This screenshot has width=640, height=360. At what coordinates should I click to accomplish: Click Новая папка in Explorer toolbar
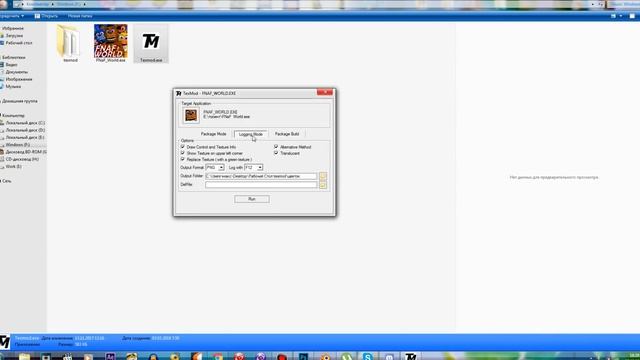[x=80, y=16]
